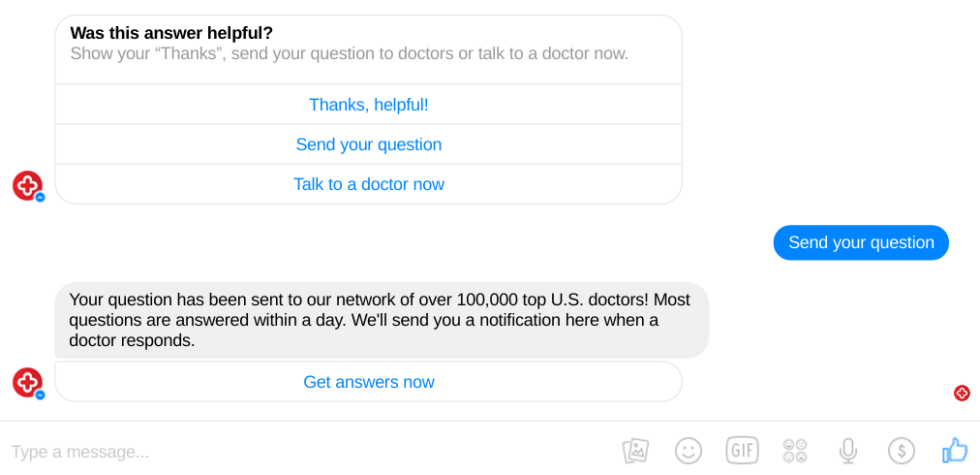Screen dimensions: 980x475
Task: Click the gray doctor network reply message
Action: (x=382, y=321)
